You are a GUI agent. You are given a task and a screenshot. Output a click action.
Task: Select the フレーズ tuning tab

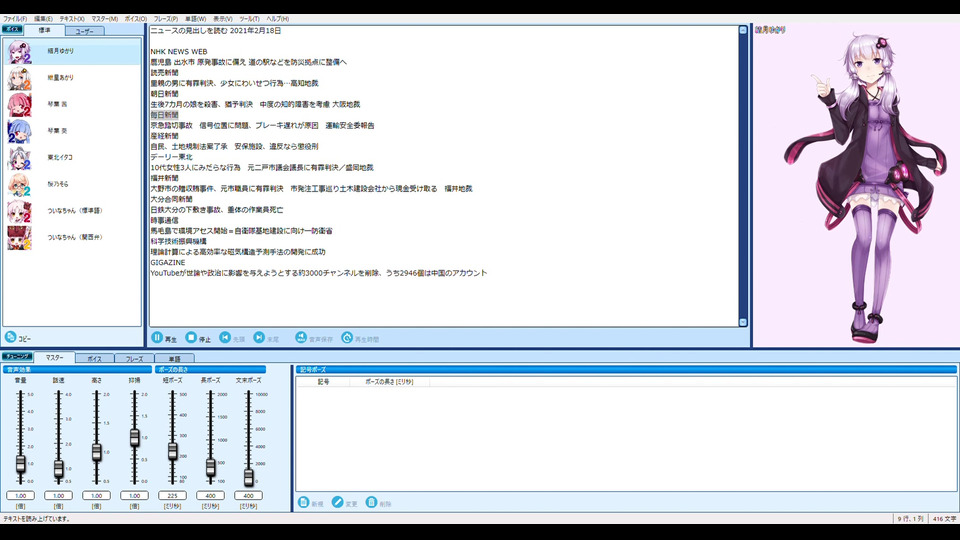[x=134, y=359]
